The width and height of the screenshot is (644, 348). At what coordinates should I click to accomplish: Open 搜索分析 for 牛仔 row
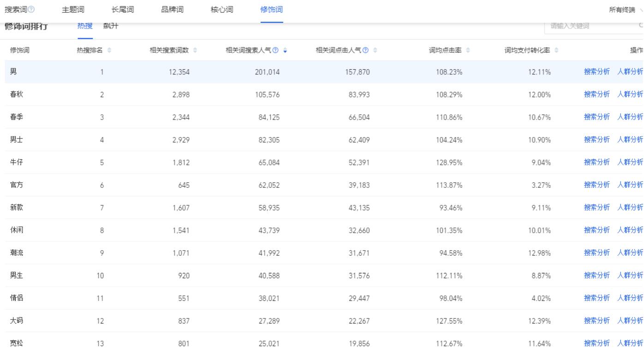click(597, 162)
